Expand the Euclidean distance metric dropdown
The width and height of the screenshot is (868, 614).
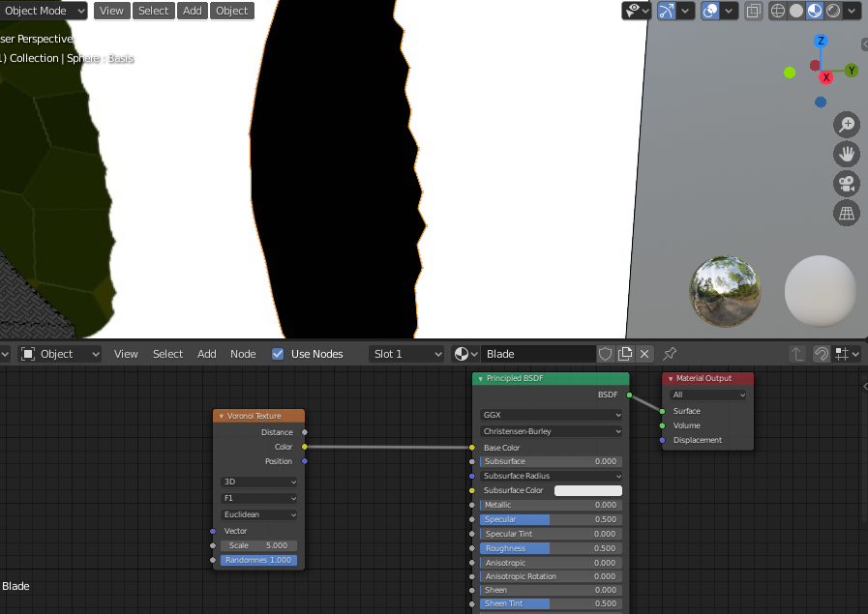[x=259, y=514]
